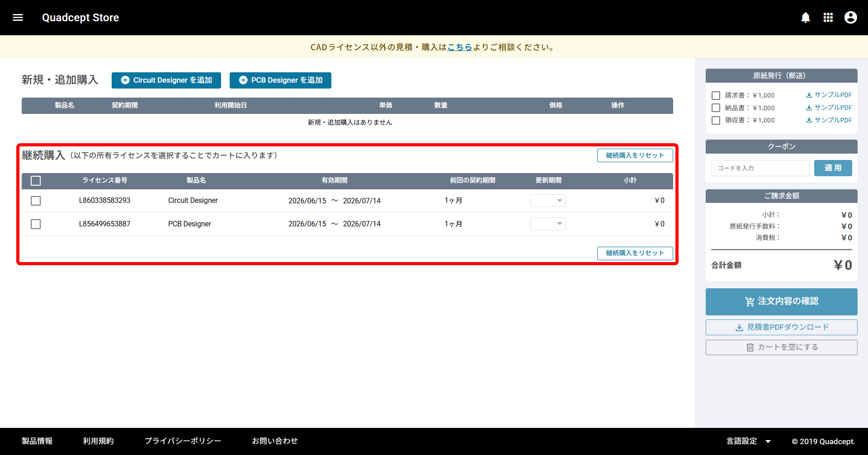Check the Circuit Designer license L860338583293 row
The height and width of the screenshot is (455, 868).
pyautogui.click(x=36, y=201)
